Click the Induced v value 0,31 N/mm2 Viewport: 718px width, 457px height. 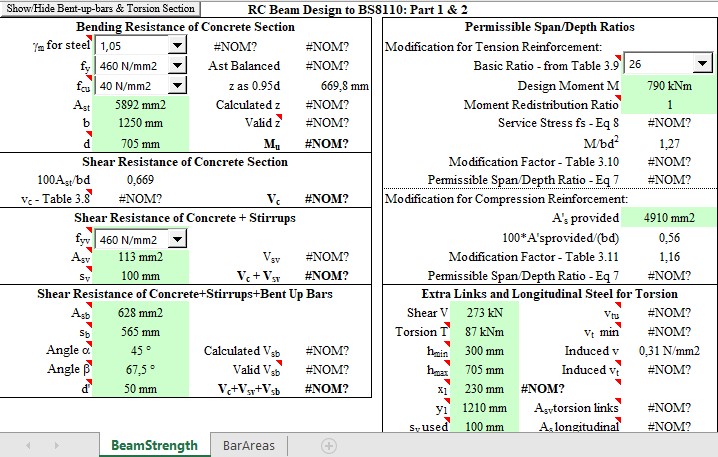pos(669,351)
